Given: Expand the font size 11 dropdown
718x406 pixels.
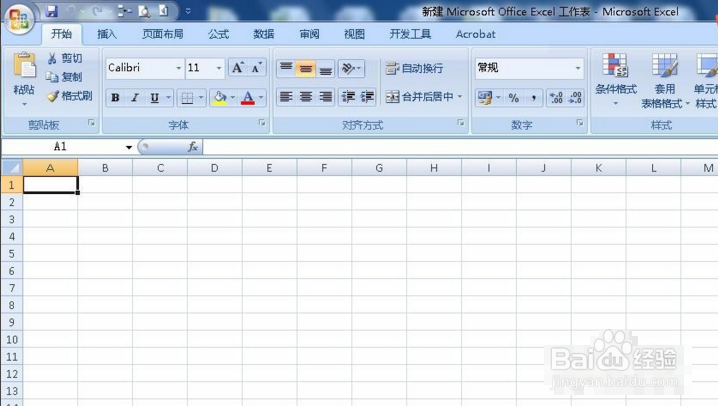Looking at the screenshot, I should [219, 68].
